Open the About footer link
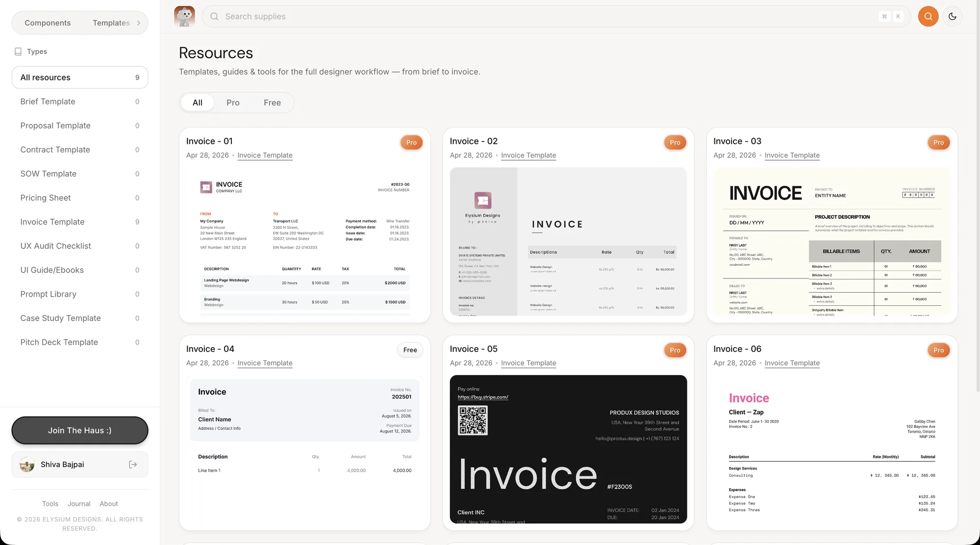This screenshot has width=980, height=545. coord(109,503)
